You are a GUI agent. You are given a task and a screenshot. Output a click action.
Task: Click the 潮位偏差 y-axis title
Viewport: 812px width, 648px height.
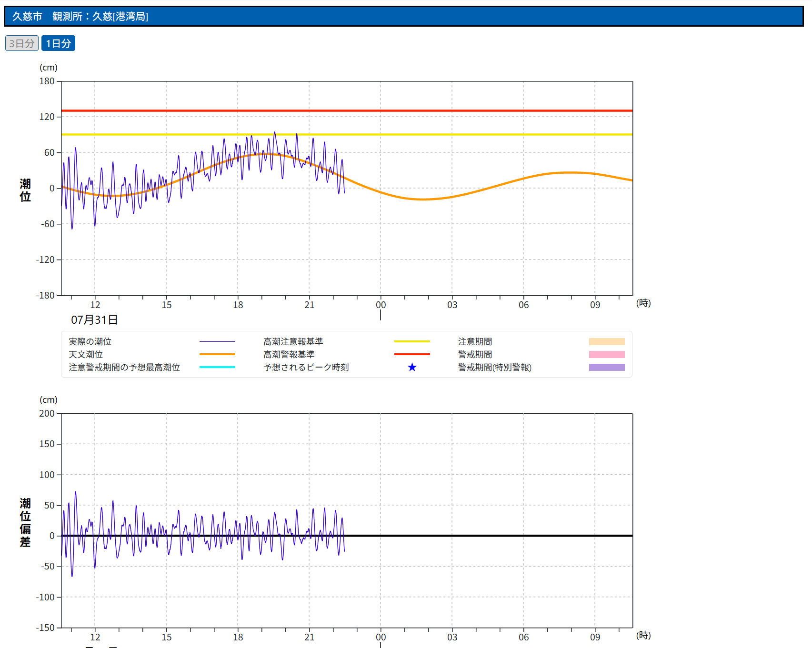[25, 522]
